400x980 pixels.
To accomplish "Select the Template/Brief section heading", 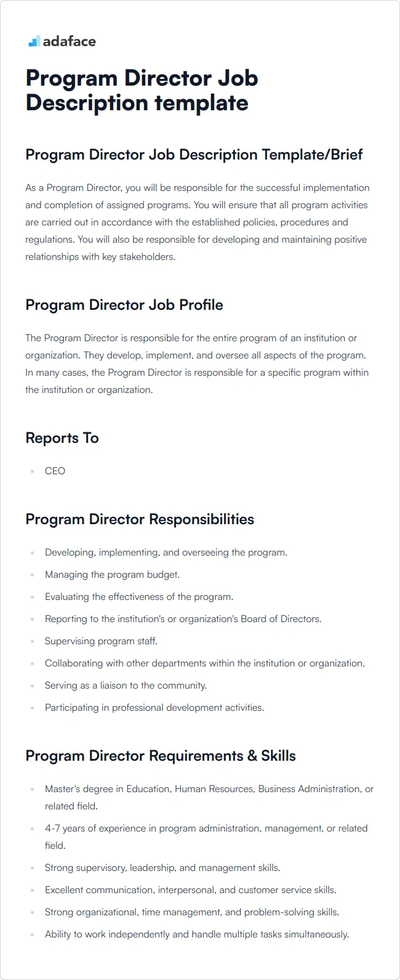I will [x=194, y=155].
